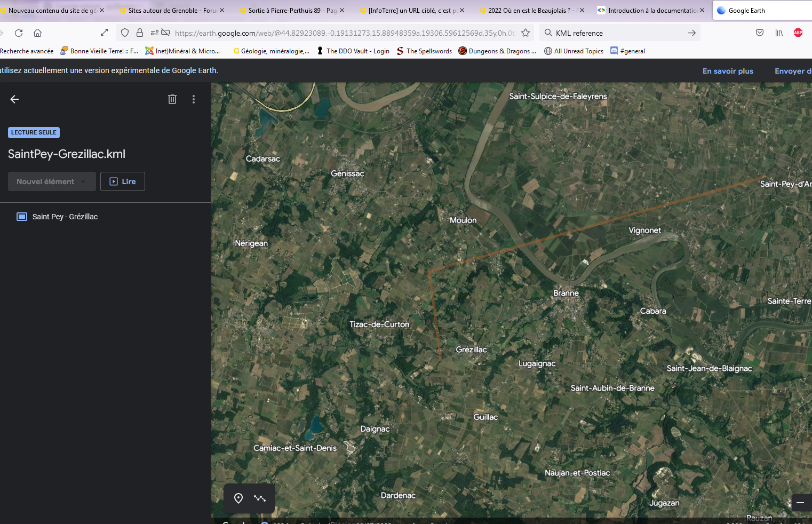Expand the Nouvel élément dropdown
The width and height of the screenshot is (812, 524).
52,181
